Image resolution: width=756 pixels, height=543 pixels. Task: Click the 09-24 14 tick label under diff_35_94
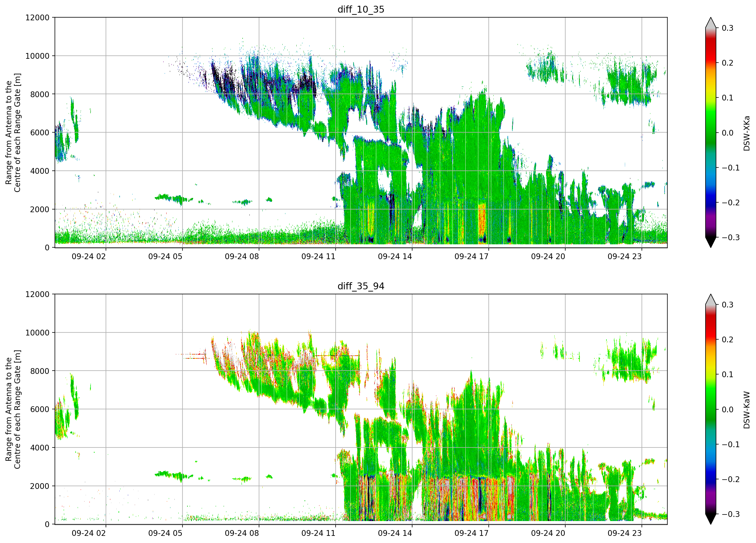coord(395,533)
